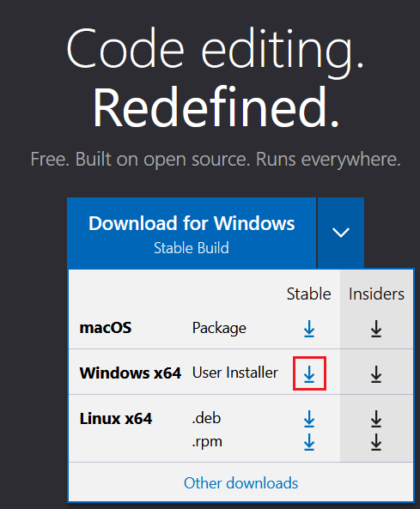Download Windows x64 Stable User Installer

coord(309,373)
